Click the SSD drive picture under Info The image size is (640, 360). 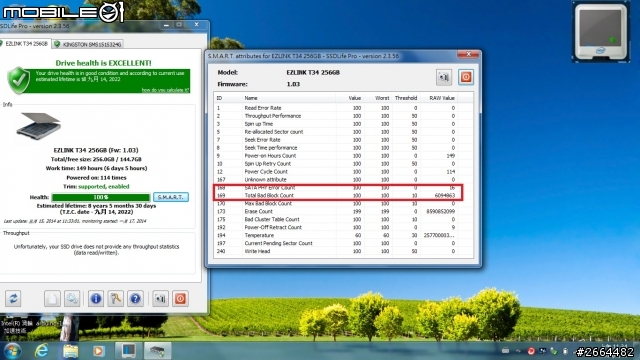coord(39,126)
